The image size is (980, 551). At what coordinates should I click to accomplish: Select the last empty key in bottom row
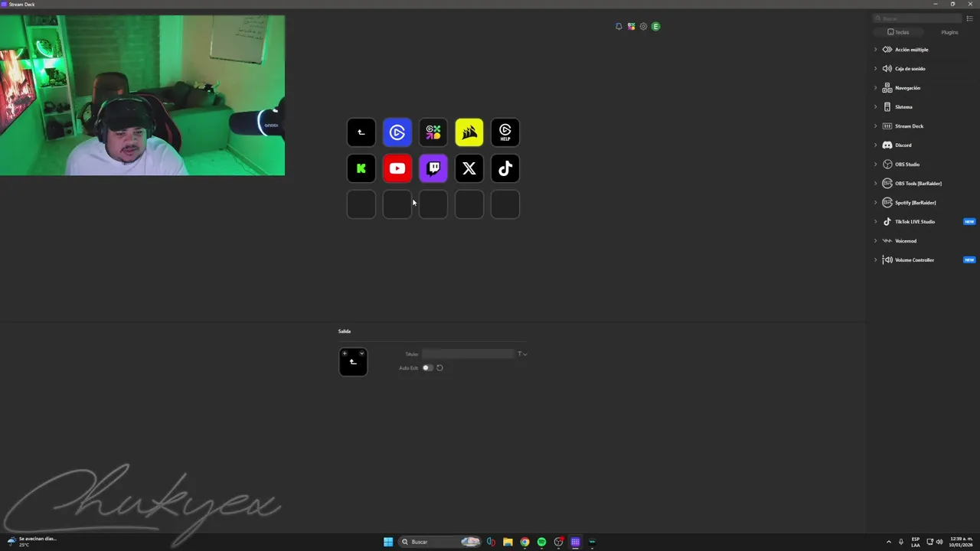point(505,204)
